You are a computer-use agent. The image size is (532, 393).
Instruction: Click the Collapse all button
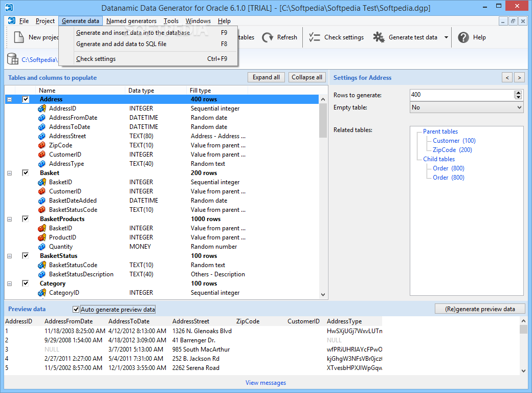tap(307, 77)
